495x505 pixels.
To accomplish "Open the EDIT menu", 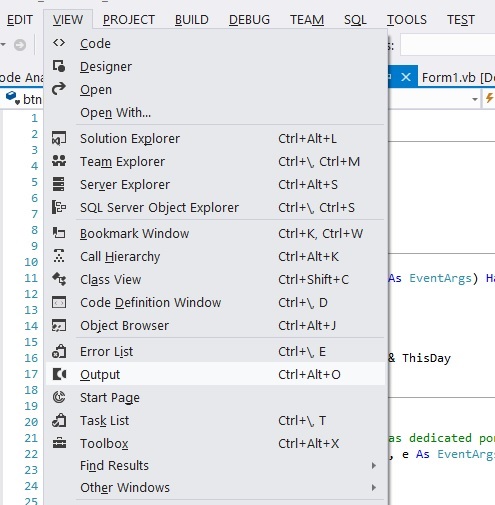I will click(19, 20).
